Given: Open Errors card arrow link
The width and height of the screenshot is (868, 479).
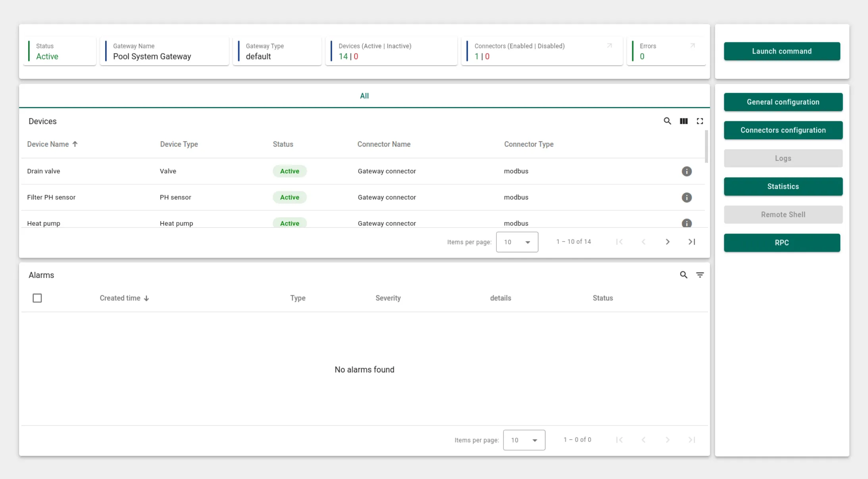Looking at the screenshot, I should point(693,46).
